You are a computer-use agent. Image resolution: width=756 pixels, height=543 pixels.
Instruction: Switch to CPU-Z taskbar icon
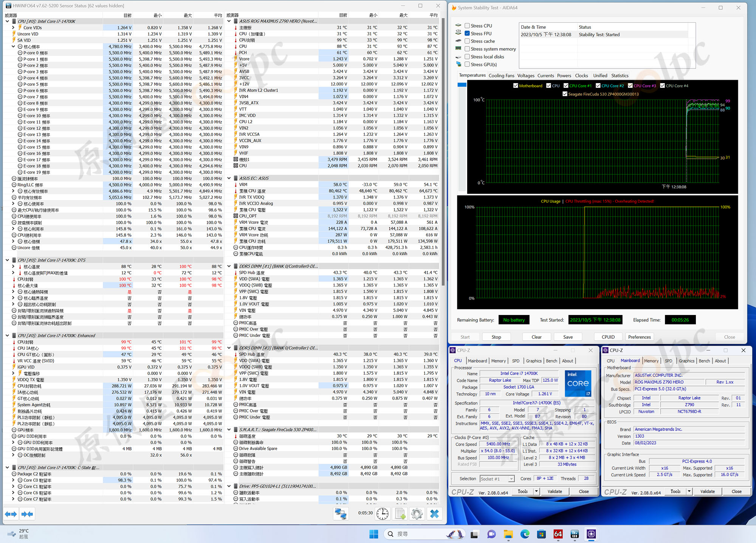click(x=591, y=534)
